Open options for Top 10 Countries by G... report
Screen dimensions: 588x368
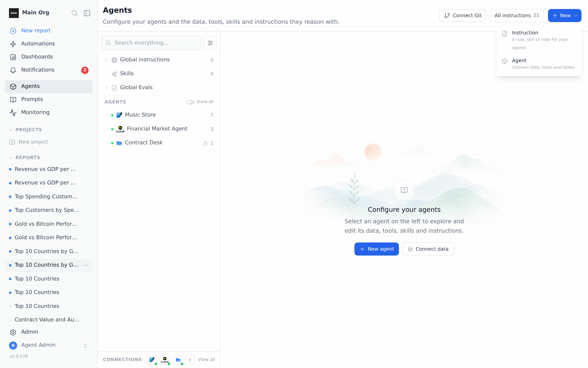pos(86,265)
